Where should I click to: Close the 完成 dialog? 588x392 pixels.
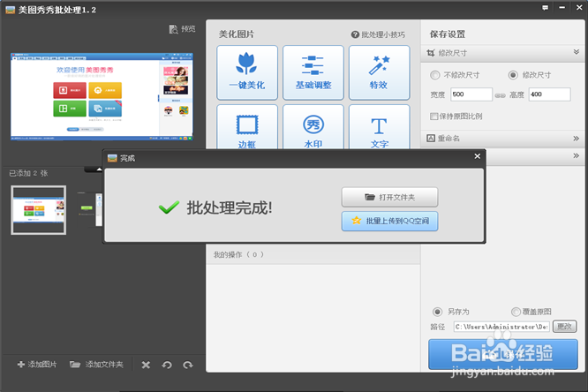tap(477, 156)
